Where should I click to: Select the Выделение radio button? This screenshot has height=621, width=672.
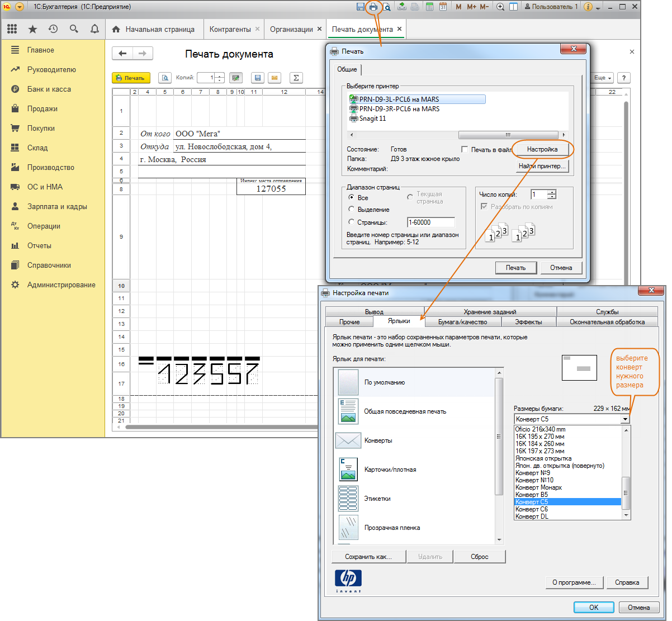coord(351,209)
